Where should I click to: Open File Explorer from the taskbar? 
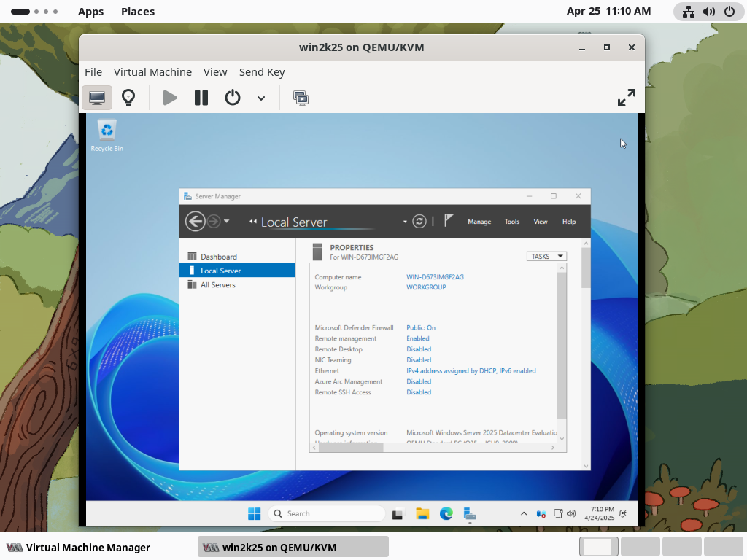click(422, 514)
